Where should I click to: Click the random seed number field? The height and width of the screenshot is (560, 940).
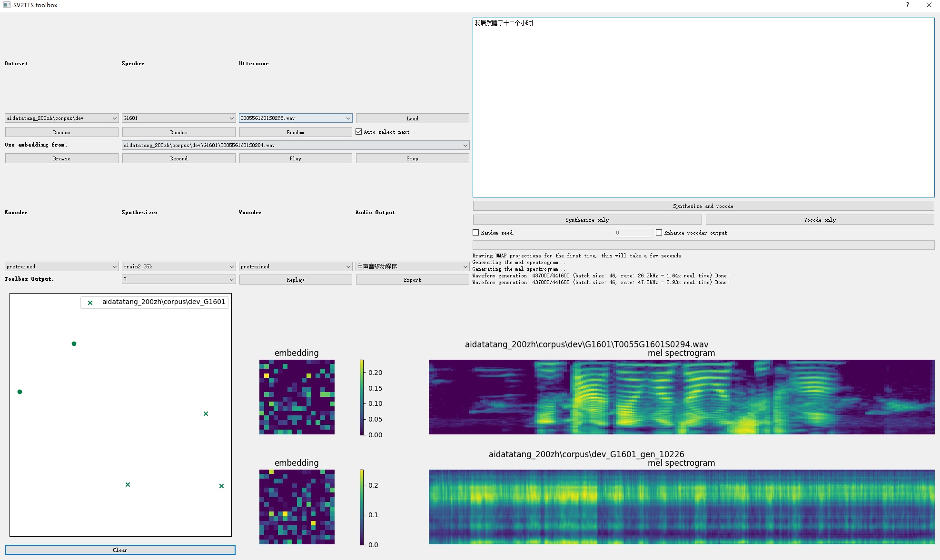point(633,233)
